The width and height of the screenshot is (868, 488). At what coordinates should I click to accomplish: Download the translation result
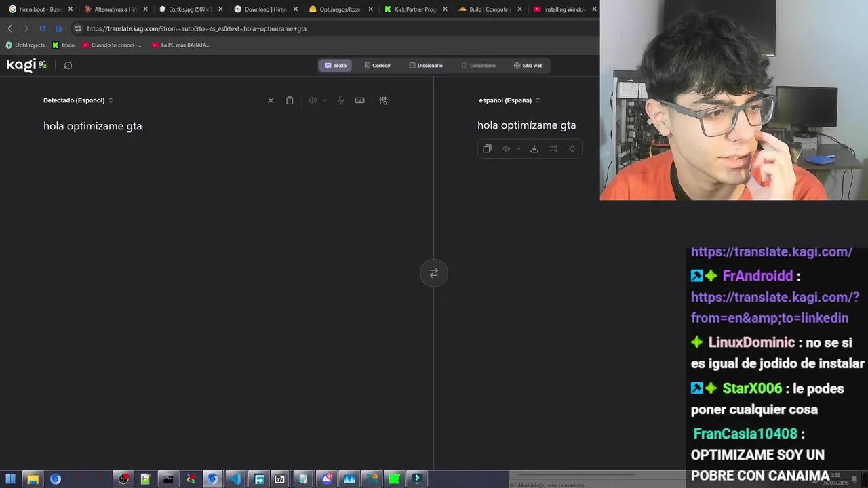tap(534, 149)
